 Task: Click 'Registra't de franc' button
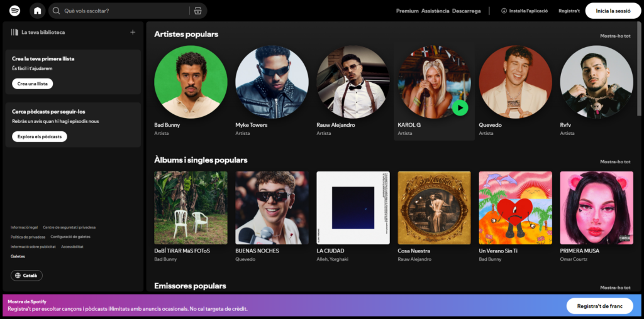(x=599, y=306)
